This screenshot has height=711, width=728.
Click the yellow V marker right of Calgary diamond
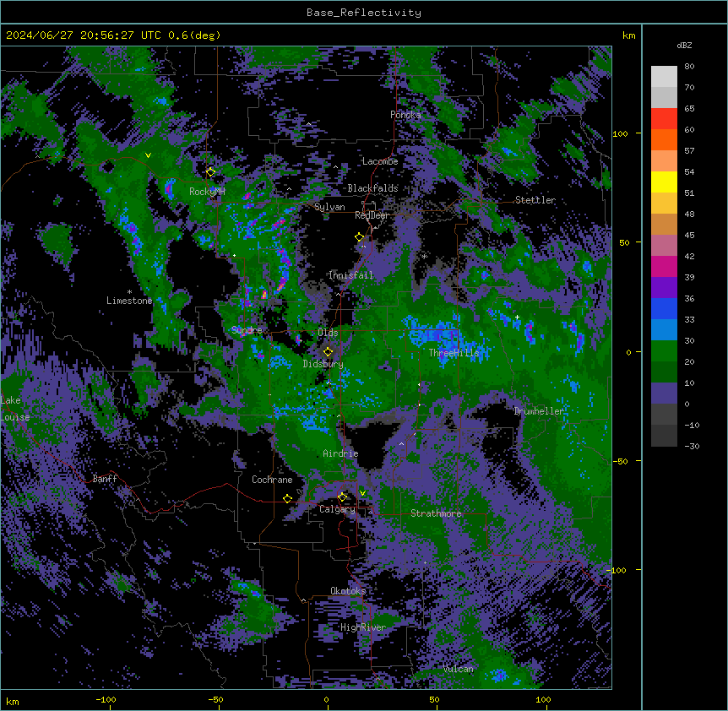click(x=362, y=493)
